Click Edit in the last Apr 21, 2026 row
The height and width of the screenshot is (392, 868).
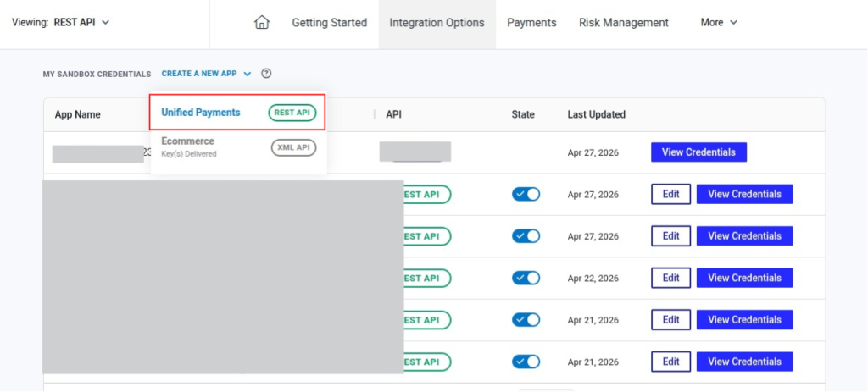671,362
